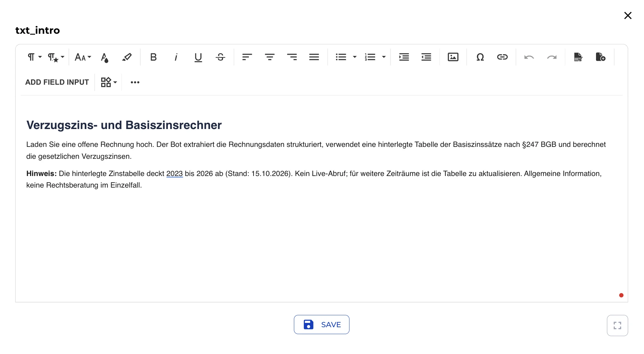Decrease paragraph indent
The image size is (644, 354).
(426, 57)
